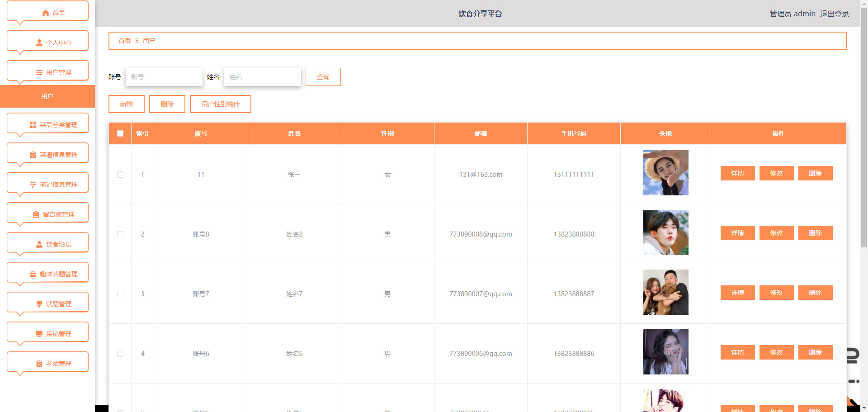Click the clipboard icon beside 菜谱信息管理
Screen dimensions: 868x412
click(x=33, y=155)
